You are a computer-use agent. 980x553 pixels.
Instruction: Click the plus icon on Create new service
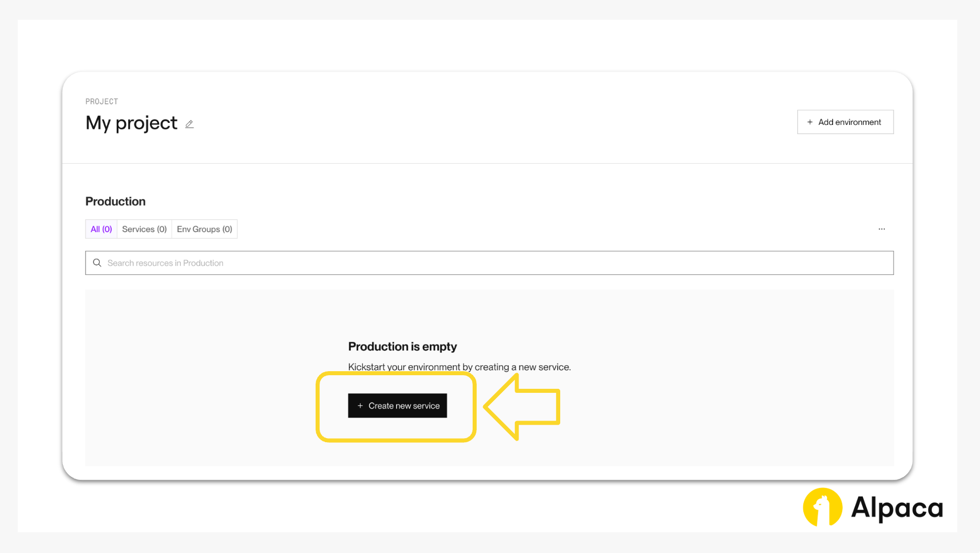pyautogui.click(x=360, y=406)
